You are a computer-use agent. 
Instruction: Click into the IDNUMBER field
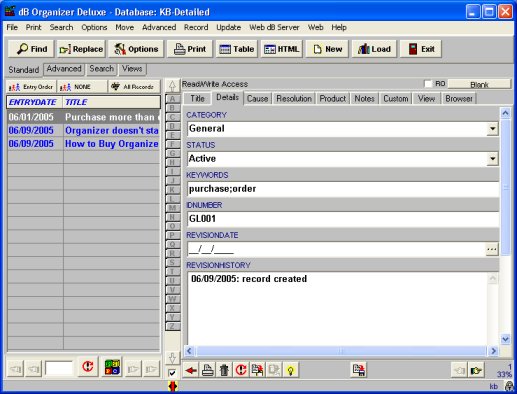343,219
